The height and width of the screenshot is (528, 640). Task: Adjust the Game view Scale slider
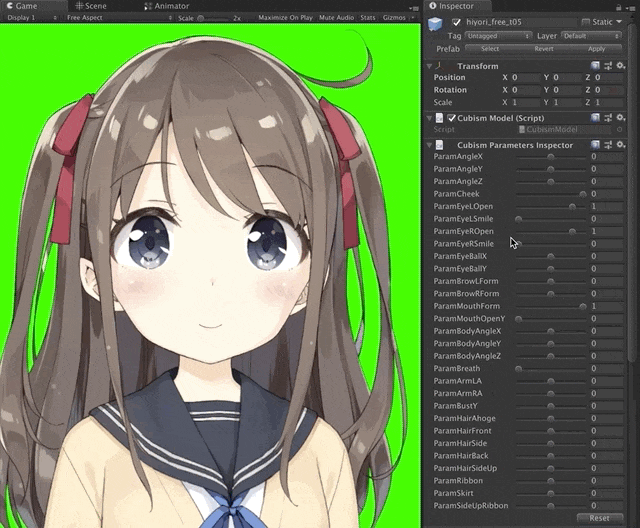(x=212, y=18)
